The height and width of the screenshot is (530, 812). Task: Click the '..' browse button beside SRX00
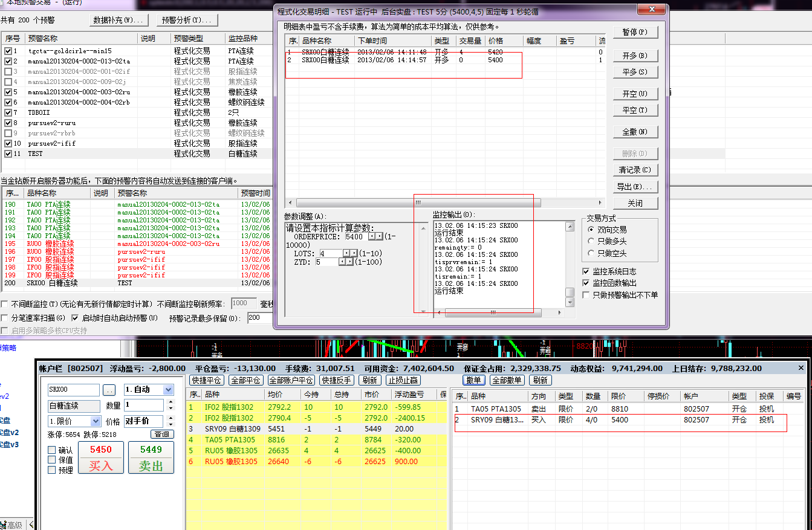pos(109,390)
